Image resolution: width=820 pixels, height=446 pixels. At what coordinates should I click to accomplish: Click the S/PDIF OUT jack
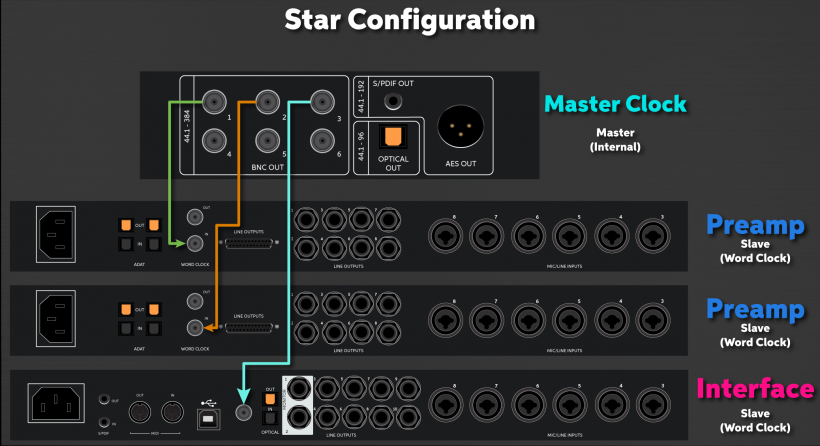coord(393,101)
